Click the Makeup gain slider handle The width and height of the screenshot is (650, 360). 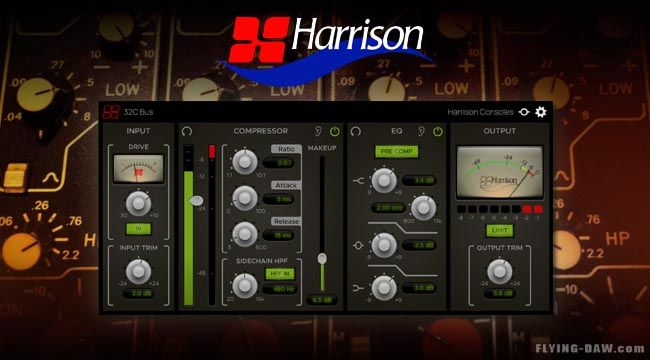coord(322,259)
